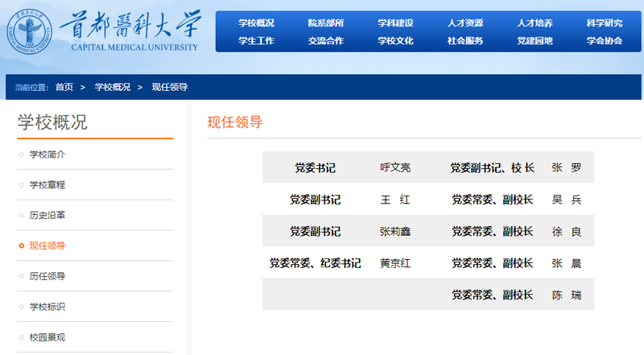Screen dimensions: 644x355
Task: Open the 学校概况 top navigation menu
Action: coord(256,23)
